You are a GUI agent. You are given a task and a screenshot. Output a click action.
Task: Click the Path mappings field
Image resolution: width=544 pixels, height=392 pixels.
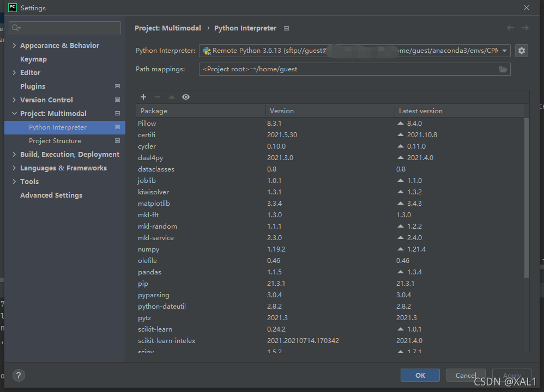(354, 69)
